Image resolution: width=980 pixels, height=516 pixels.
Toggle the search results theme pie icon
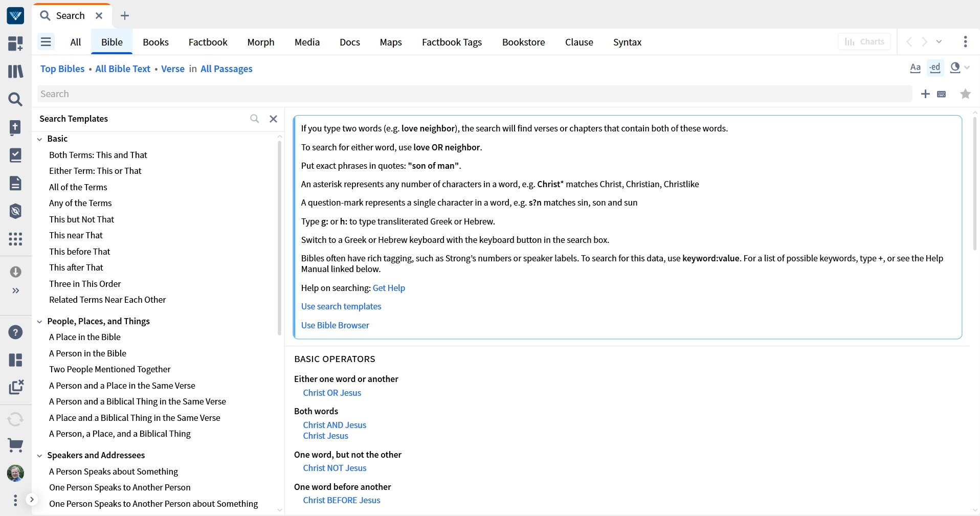(955, 68)
